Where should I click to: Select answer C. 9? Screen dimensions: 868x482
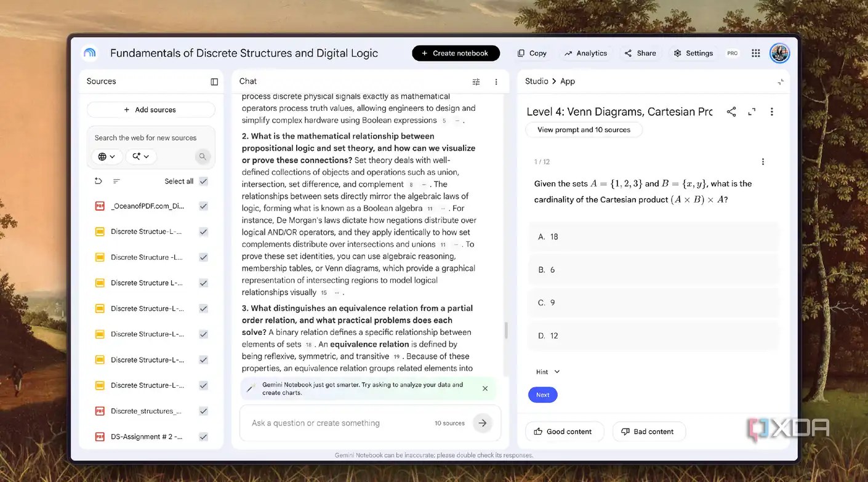[654, 302]
